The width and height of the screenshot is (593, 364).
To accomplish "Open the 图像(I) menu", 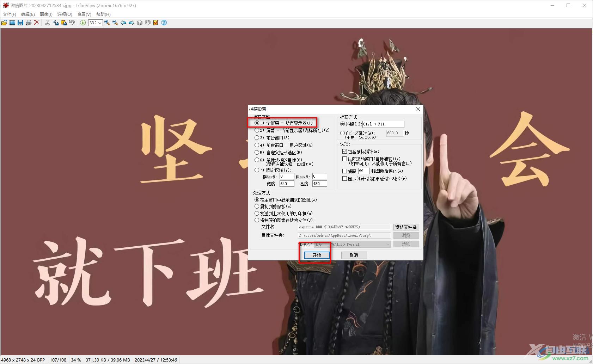I will [46, 14].
